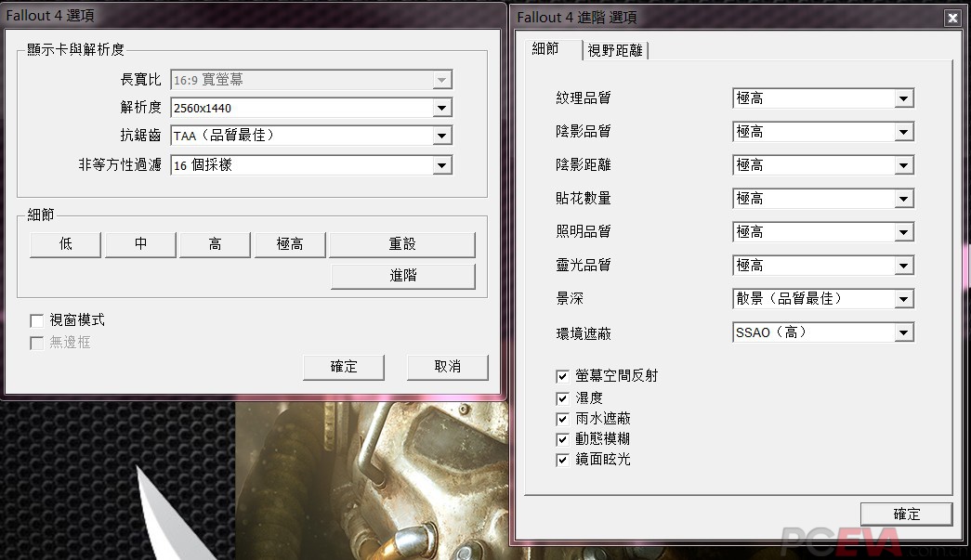971x560 pixels.
Task: Open advanced settings with 進階 button
Action: pyautogui.click(x=403, y=276)
